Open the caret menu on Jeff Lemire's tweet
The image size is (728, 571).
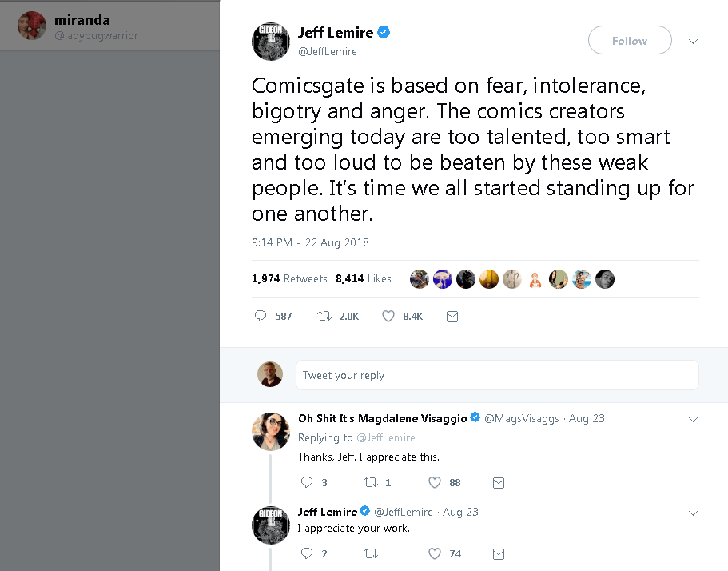[693, 41]
